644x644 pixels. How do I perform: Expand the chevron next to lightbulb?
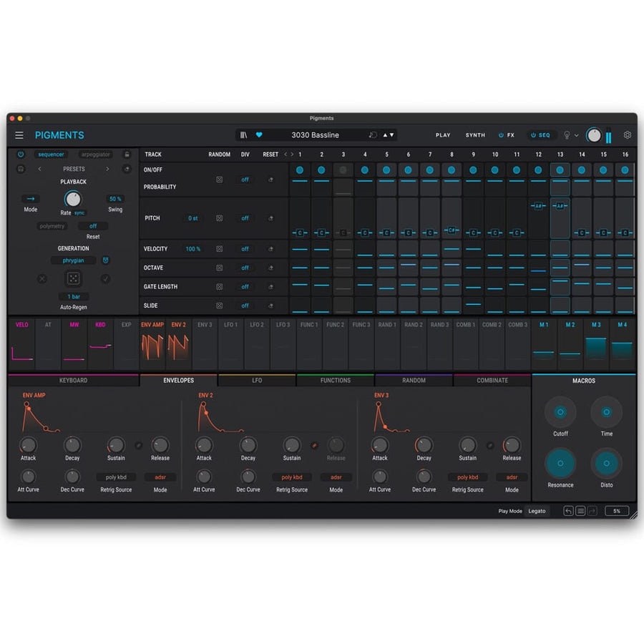pyautogui.click(x=577, y=135)
